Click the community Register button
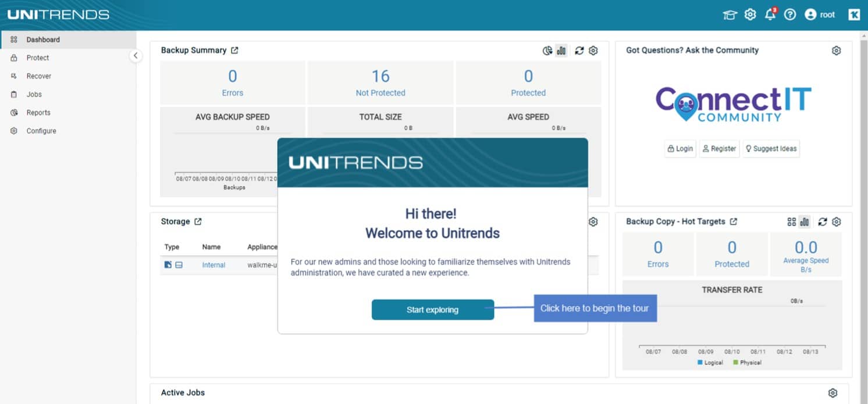Screen dimensions: 868x404 click(719, 149)
